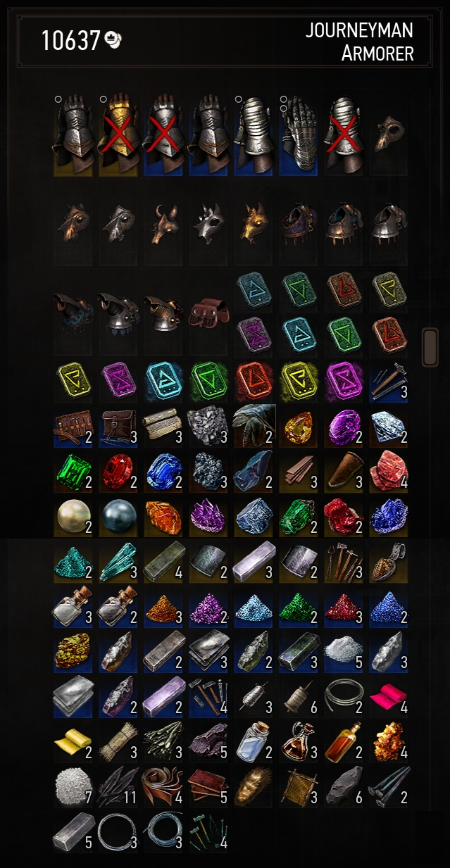Choose the dark black pearl
450x868 pixels.
click(118, 517)
